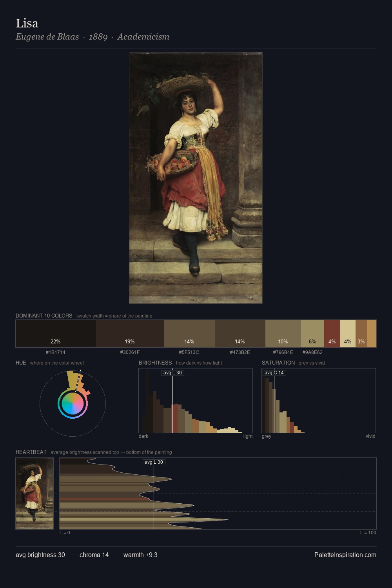This screenshot has width=392, height=588.
Task: Click the 'DOMINANT 10 COLORS' heading
Action: click(x=44, y=316)
